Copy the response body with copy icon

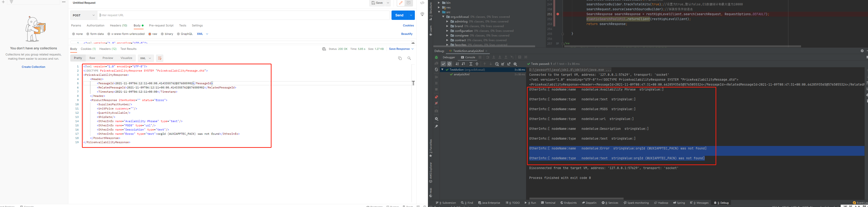point(400,58)
